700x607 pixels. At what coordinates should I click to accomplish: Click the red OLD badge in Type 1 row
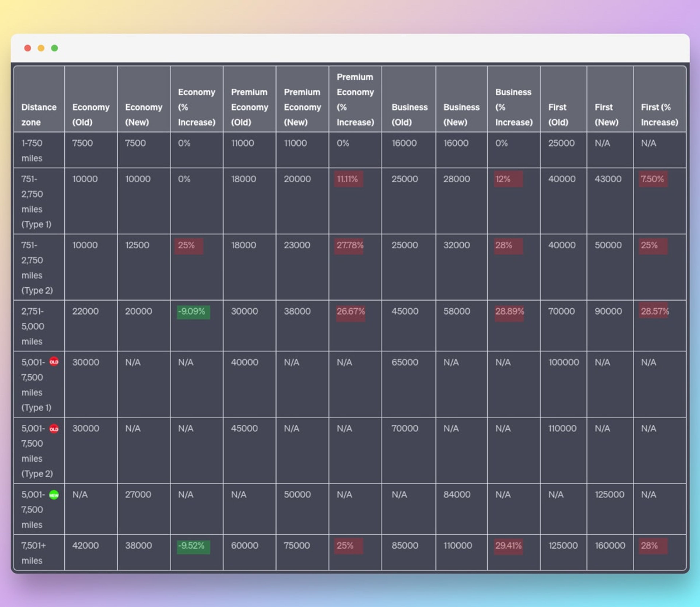(x=54, y=362)
